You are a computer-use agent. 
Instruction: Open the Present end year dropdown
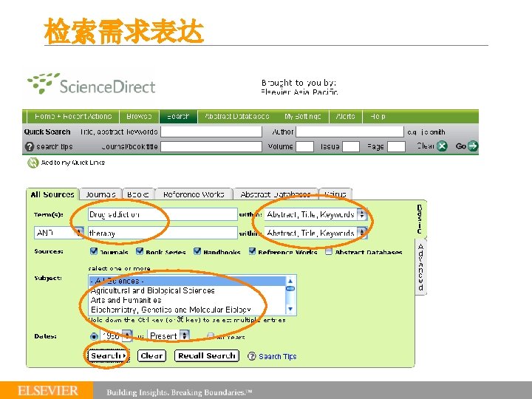(168, 336)
